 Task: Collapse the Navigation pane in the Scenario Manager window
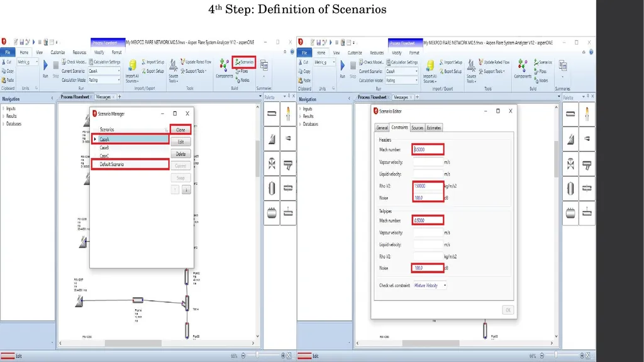[x=52, y=98]
